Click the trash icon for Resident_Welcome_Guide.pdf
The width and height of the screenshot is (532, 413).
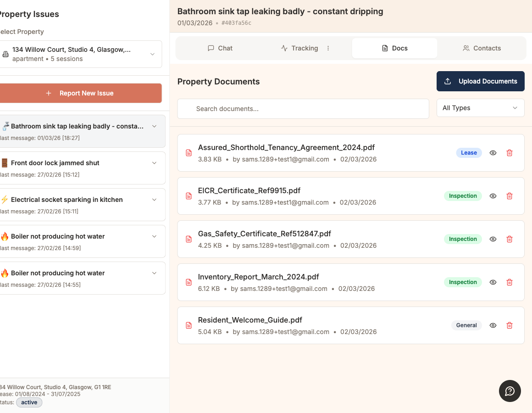510,325
